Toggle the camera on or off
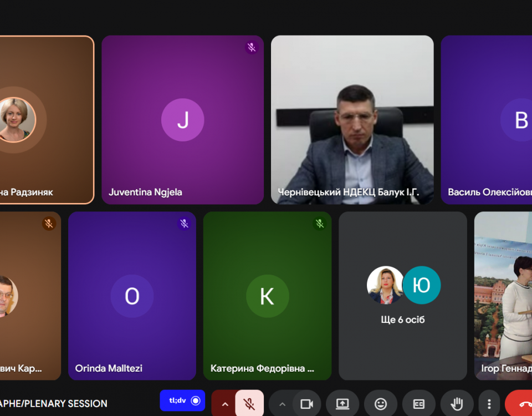Viewport: 532px width, 416px height. [306, 404]
